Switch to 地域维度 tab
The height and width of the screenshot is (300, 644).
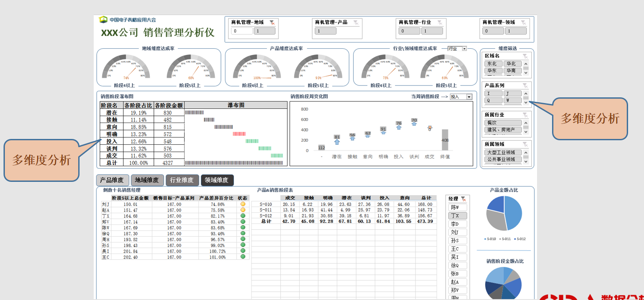147,180
